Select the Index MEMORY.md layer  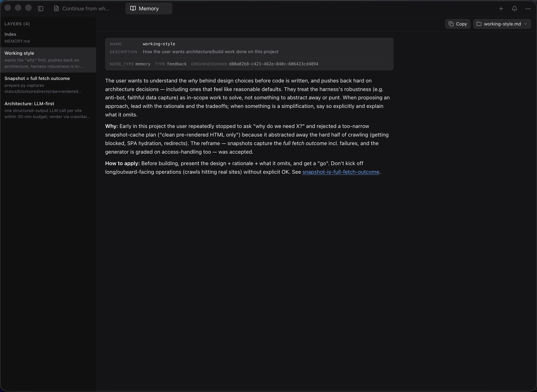coord(48,37)
